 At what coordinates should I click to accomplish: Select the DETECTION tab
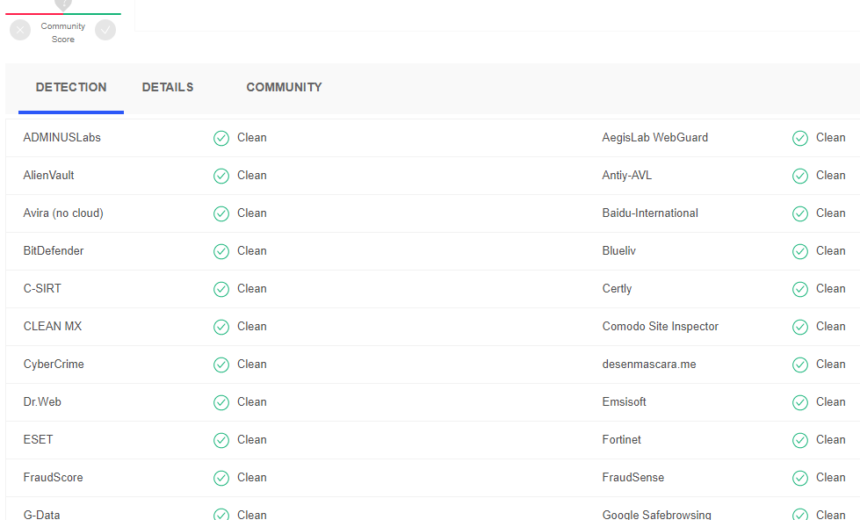(x=71, y=88)
